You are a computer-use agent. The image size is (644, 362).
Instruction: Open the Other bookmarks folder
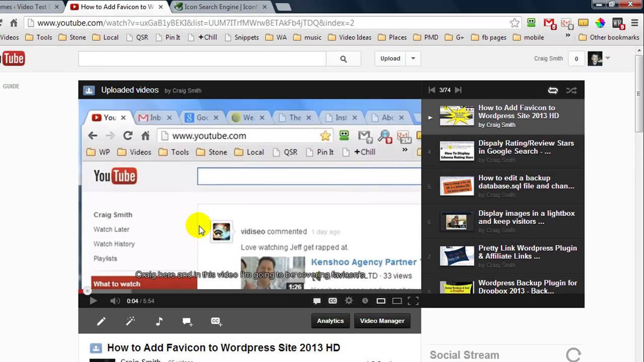pyautogui.click(x=609, y=37)
